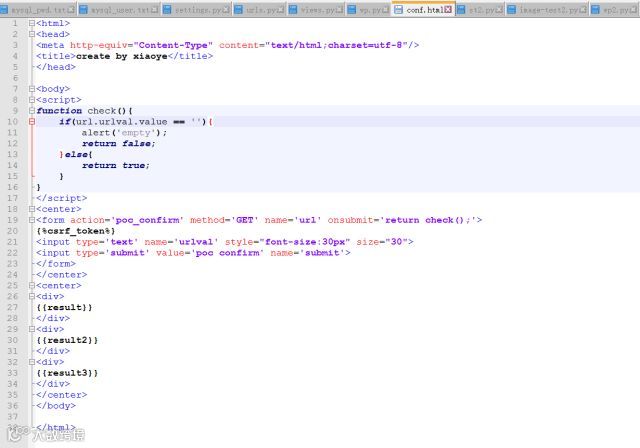
Task: Click the file icon on wp.py tab
Action: 351,9
